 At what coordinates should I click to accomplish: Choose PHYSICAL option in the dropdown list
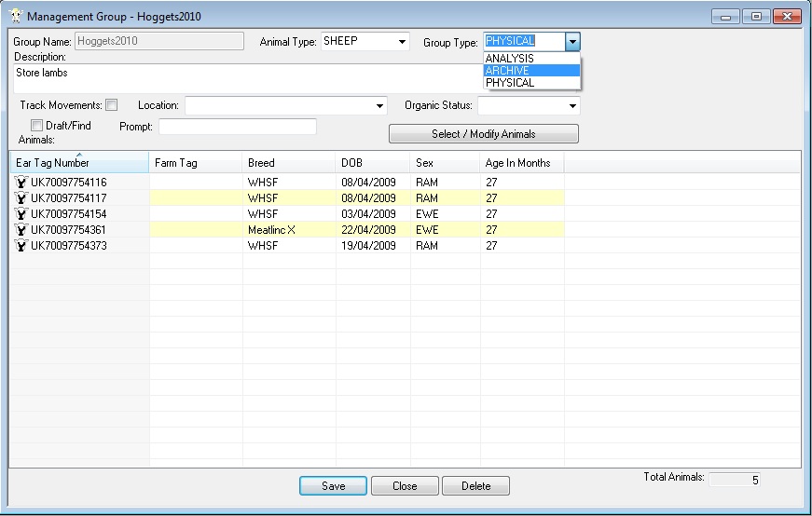[531, 83]
